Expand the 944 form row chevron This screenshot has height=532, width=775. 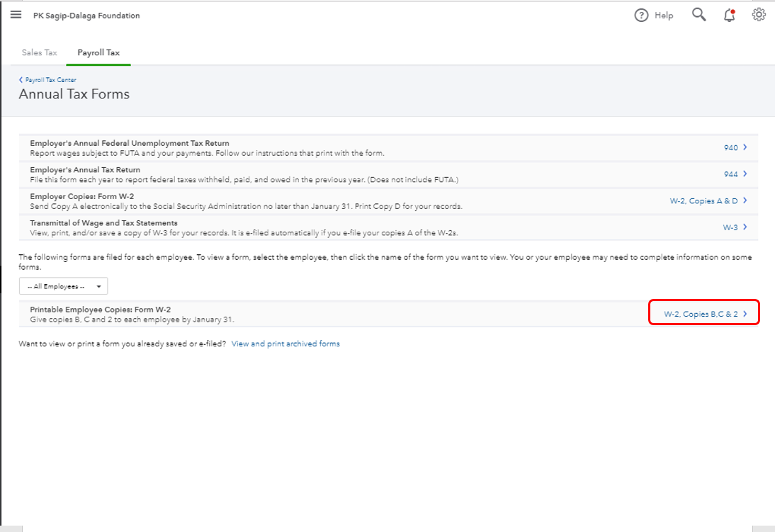(747, 174)
